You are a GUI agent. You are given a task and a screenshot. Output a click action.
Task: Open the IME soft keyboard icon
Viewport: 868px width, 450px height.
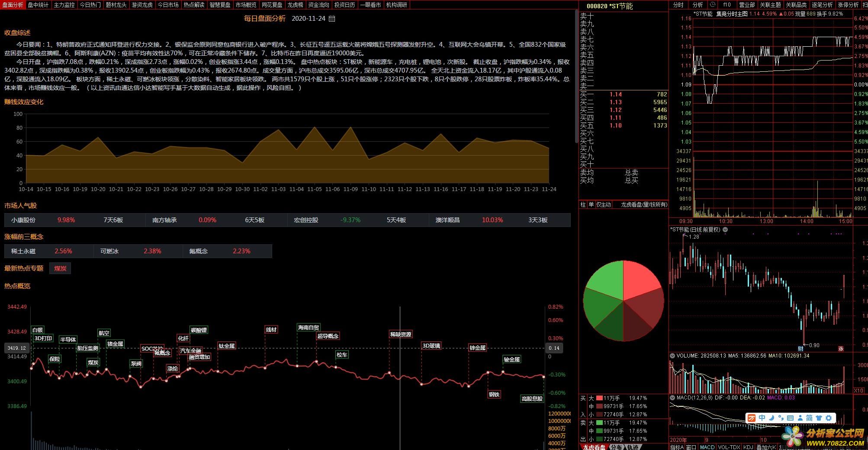(790, 418)
